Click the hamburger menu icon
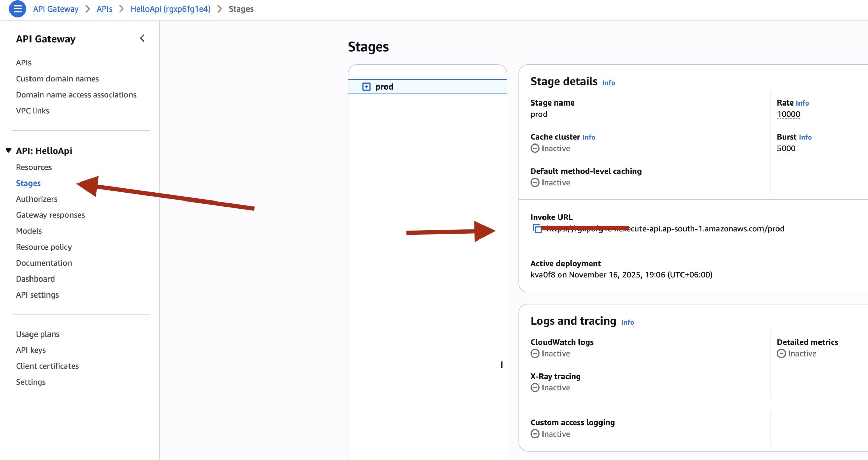This screenshot has height=460, width=868. [x=17, y=9]
